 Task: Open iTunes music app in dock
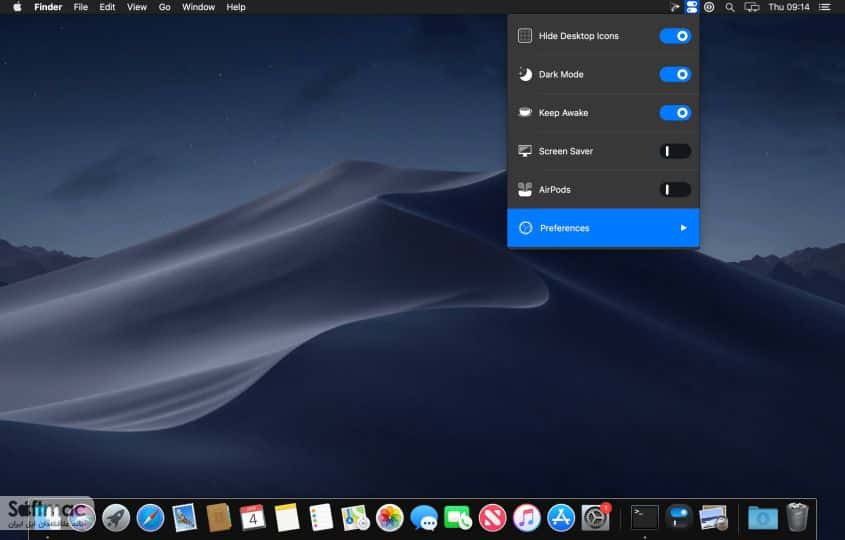(x=527, y=518)
